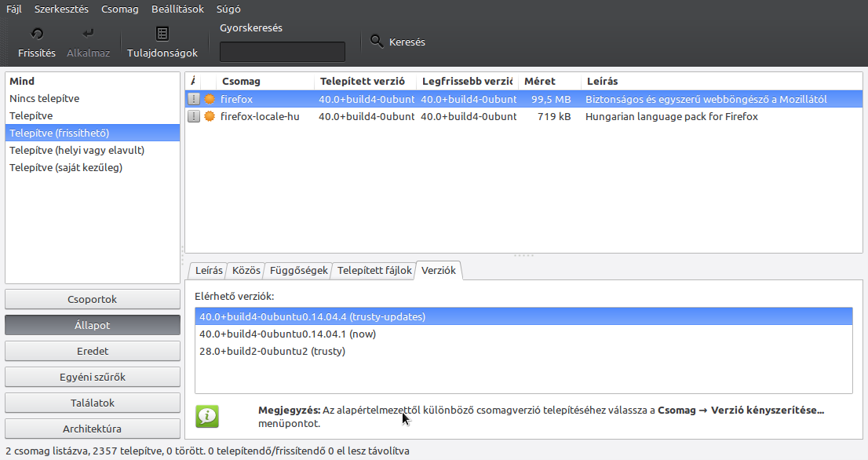Click the Találatok button
This screenshot has height=460, width=868.
[x=93, y=403]
